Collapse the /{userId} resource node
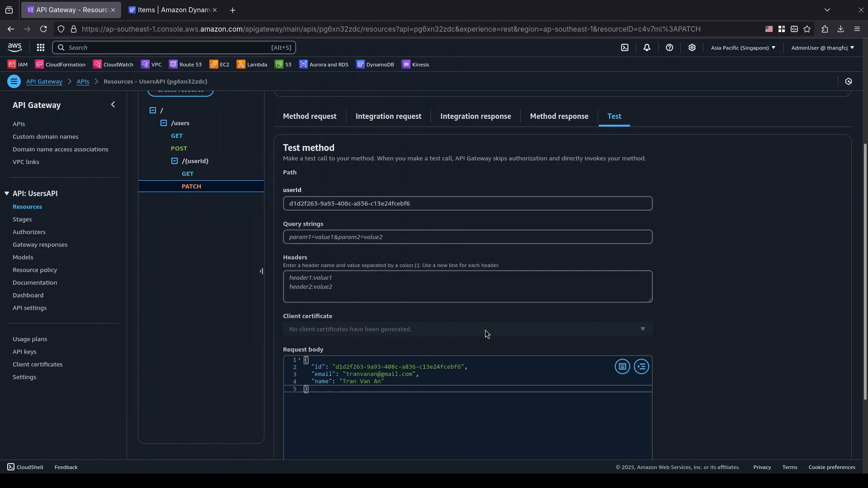The image size is (868, 488). tap(175, 161)
